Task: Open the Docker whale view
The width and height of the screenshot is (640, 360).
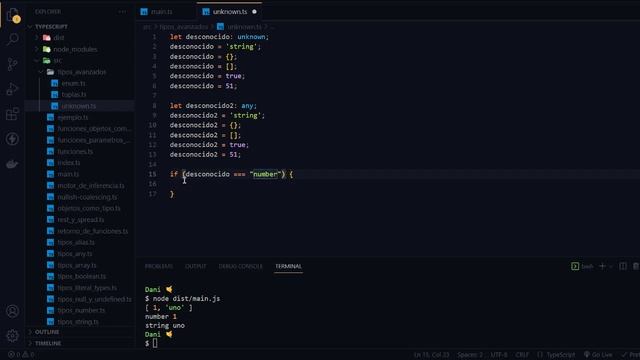Action: tap(13, 164)
